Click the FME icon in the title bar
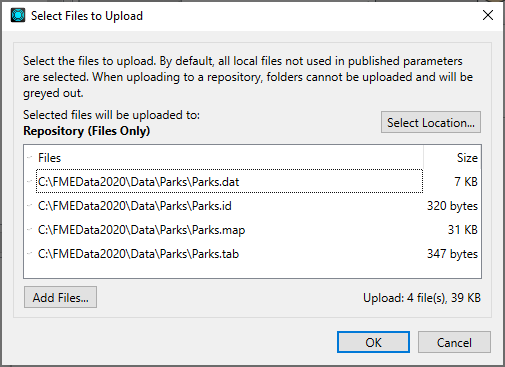Image resolution: width=505 pixels, height=367 pixels. click(x=18, y=15)
